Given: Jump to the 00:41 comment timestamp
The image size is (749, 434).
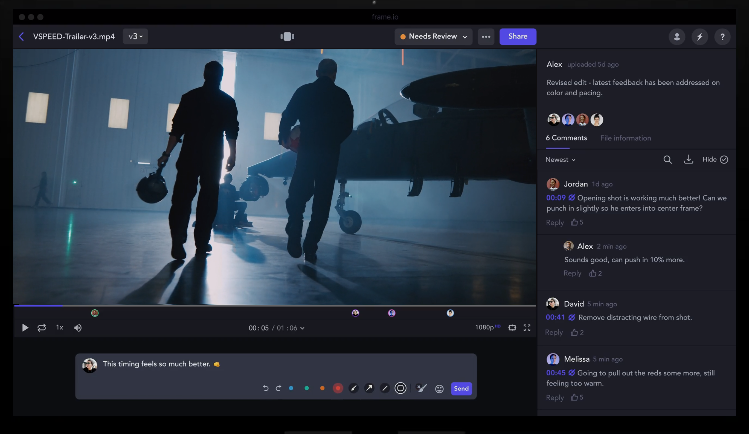Looking at the screenshot, I should (x=555, y=317).
